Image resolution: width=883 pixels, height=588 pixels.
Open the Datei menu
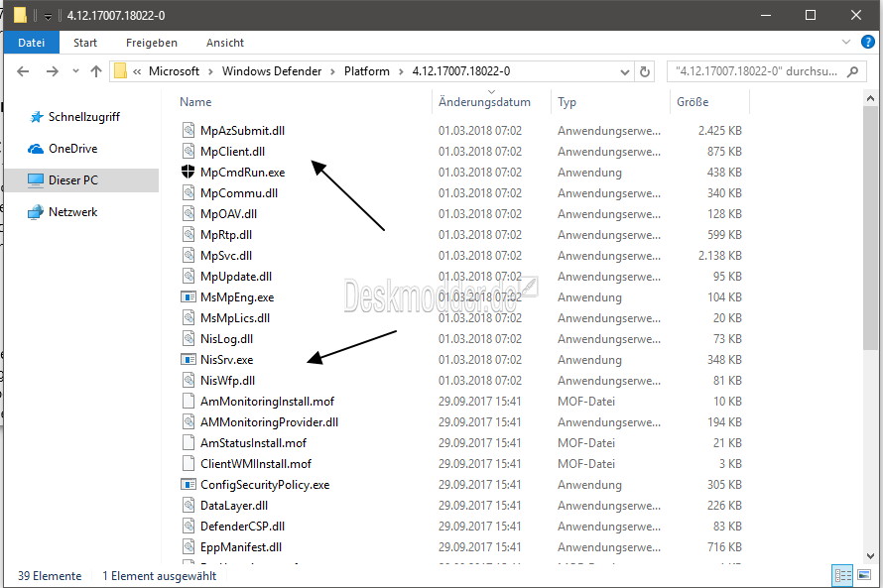click(x=31, y=43)
